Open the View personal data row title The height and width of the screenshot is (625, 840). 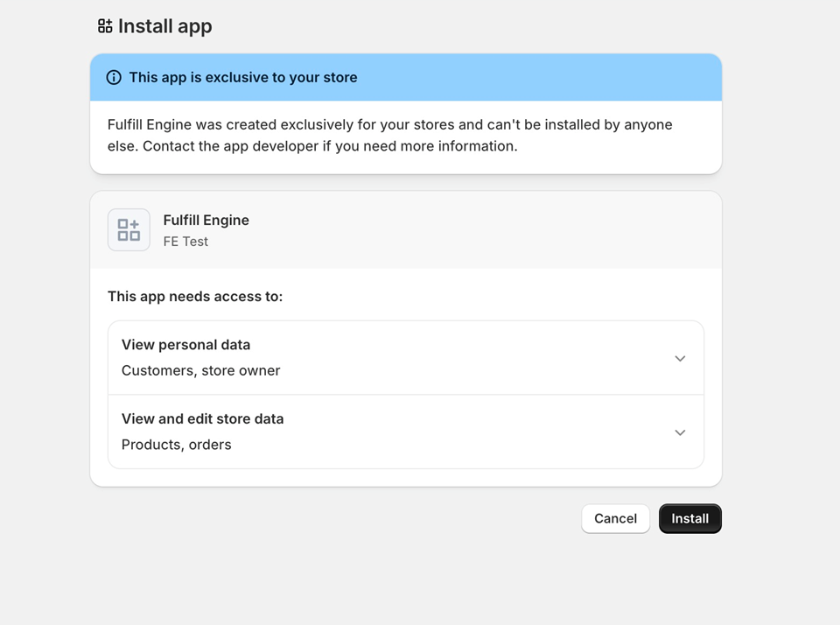point(185,345)
